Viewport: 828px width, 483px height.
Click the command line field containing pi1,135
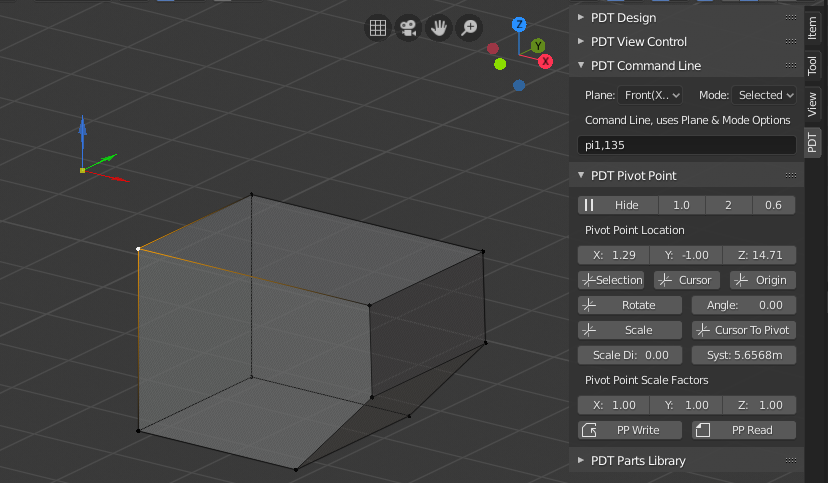click(x=686, y=145)
